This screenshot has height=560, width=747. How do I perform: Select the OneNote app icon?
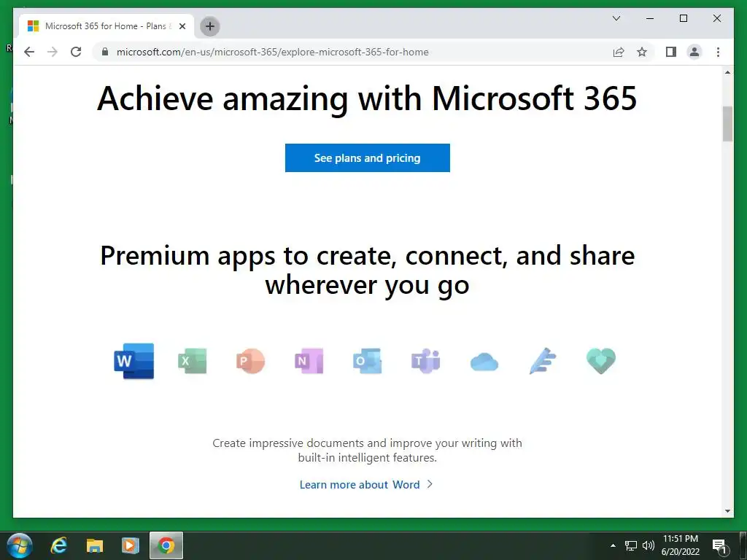tap(309, 361)
